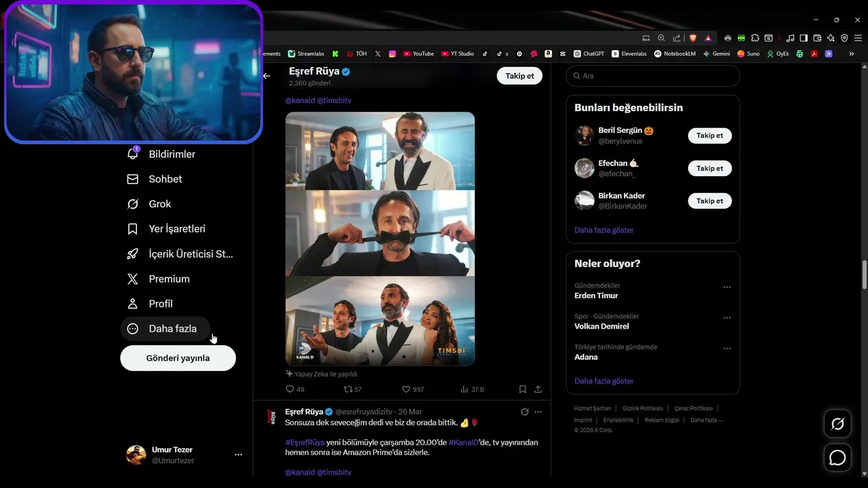
Task: Open the NotebookLM bookmark
Action: coord(675,54)
